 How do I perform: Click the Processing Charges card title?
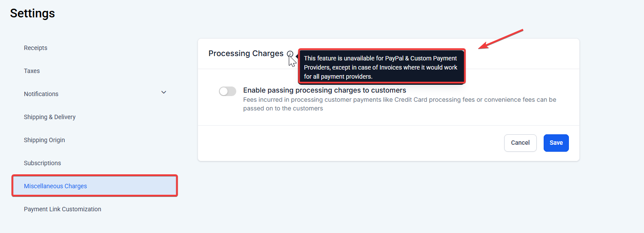point(246,53)
